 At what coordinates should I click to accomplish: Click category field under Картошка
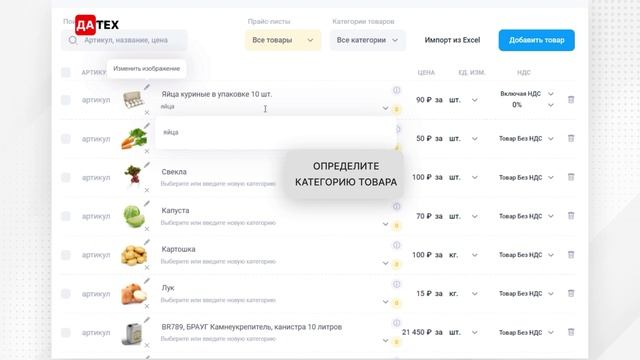[218, 261]
